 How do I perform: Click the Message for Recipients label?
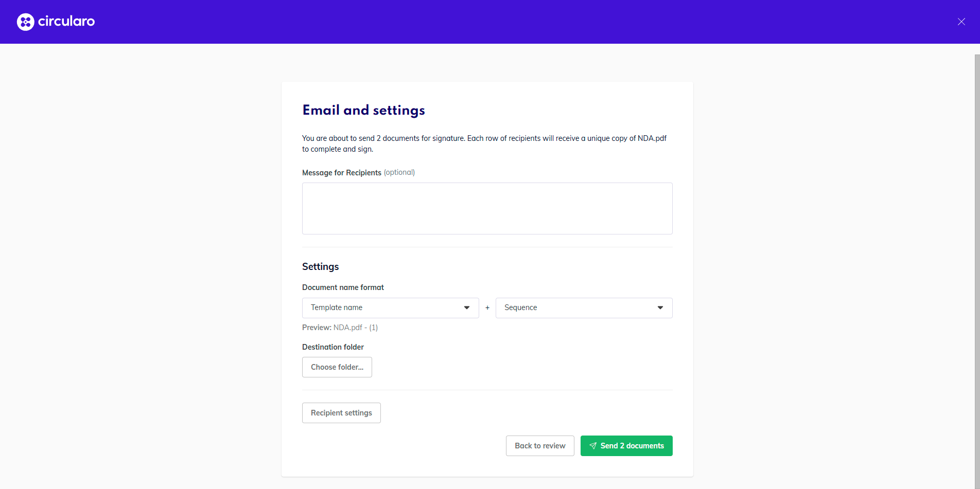click(x=342, y=173)
